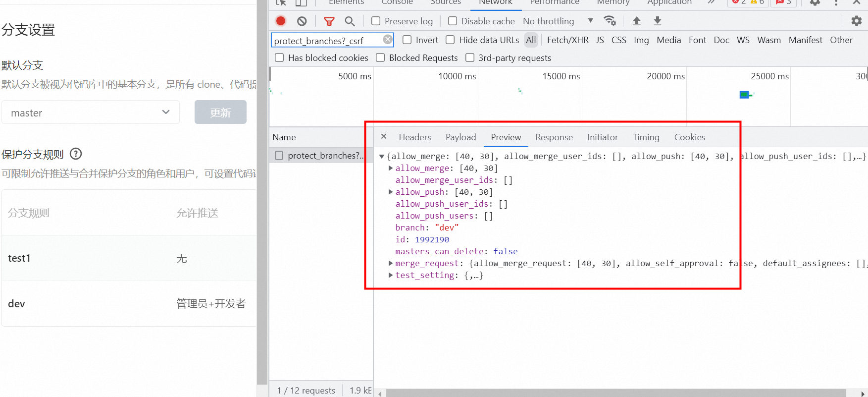Open DevTools three-dot menu
This screenshot has width=868, height=397.
(x=836, y=2)
